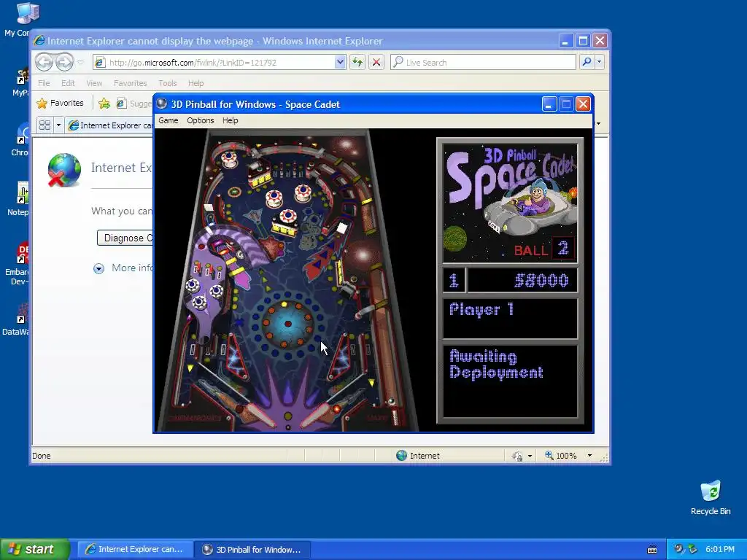Switch to 3D Pinball taskbar button
The width and height of the screenshot is (747, 560).
[x=253, y=550]
